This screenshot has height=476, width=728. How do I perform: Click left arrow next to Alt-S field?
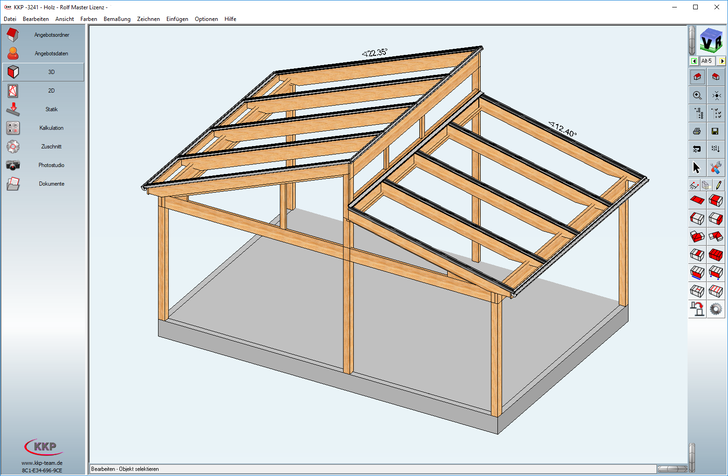click(x=692, y=61)
